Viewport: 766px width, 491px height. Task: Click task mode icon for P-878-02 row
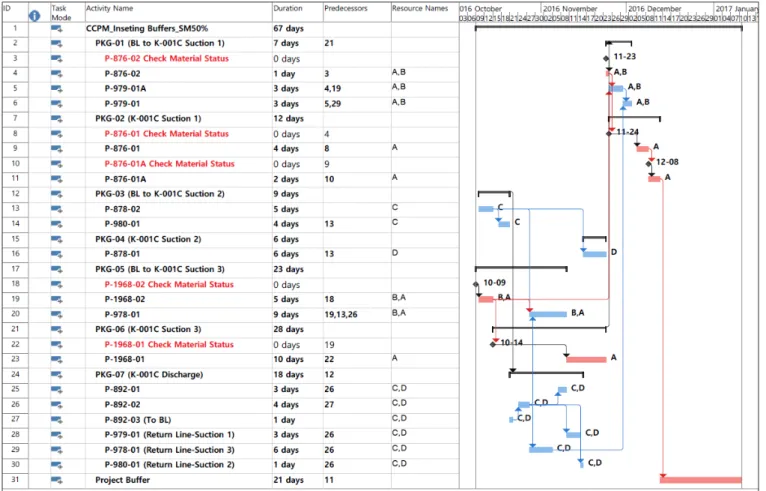57,209
